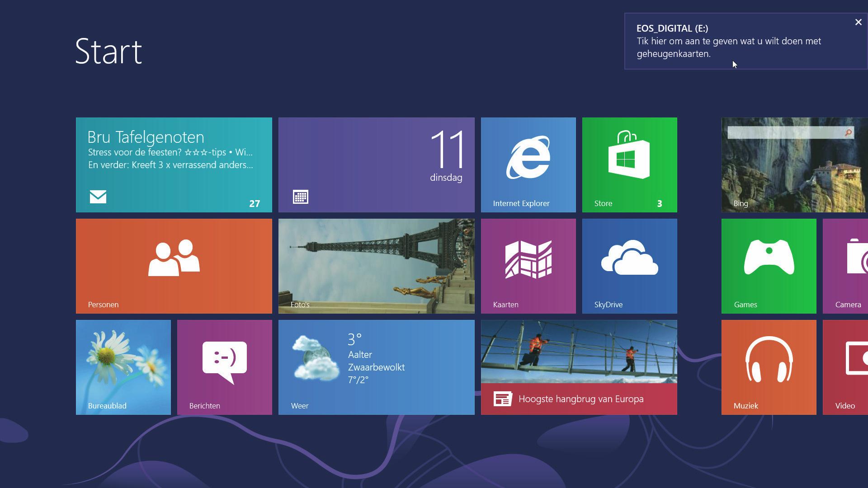Viewport: 868px width, 488px height.
Task: Open the Bureaublad desktop tile
Action: coord(123,367)
